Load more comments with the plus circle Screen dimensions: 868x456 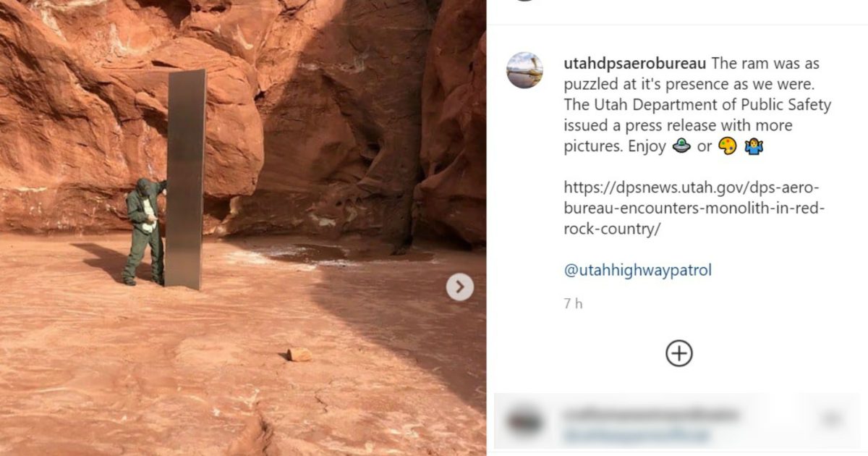pos(678,352)
